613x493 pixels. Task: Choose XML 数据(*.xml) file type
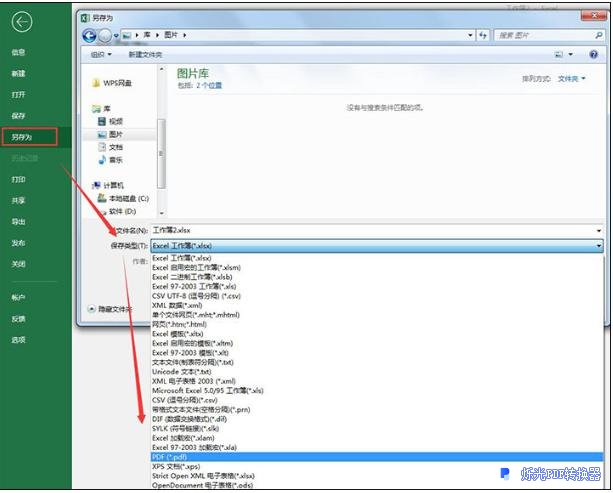point(377,305)
